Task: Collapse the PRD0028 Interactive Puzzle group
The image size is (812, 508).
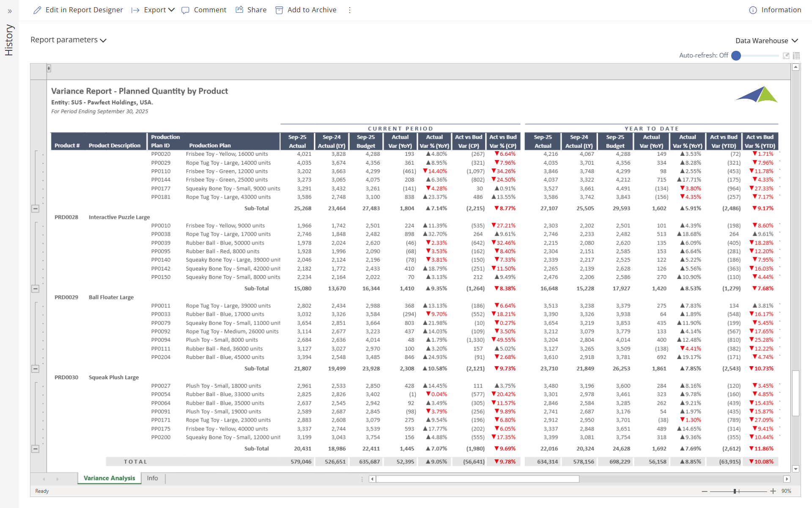Action: [x=36, y=289]
